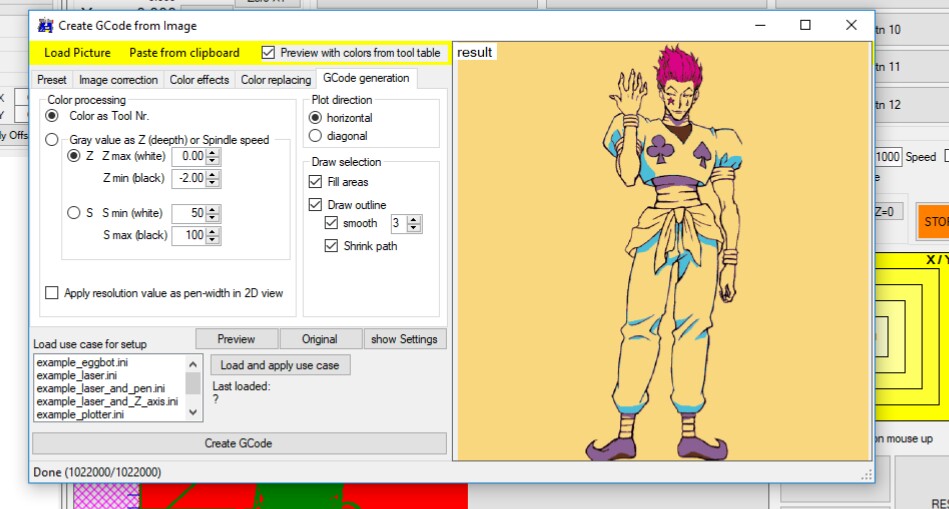Minimize the Create GCode from Image window
The image size is (949, 509).
click(x=760, y=25)
